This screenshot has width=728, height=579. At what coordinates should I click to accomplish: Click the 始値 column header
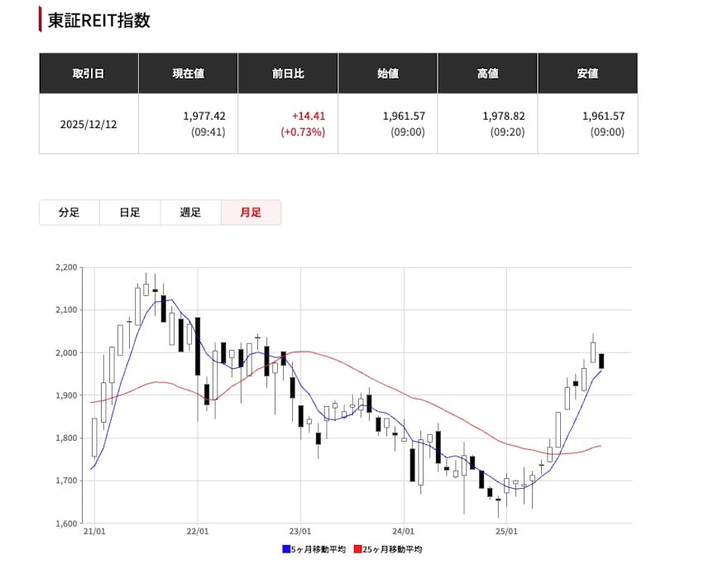click(x=388, y=74)
